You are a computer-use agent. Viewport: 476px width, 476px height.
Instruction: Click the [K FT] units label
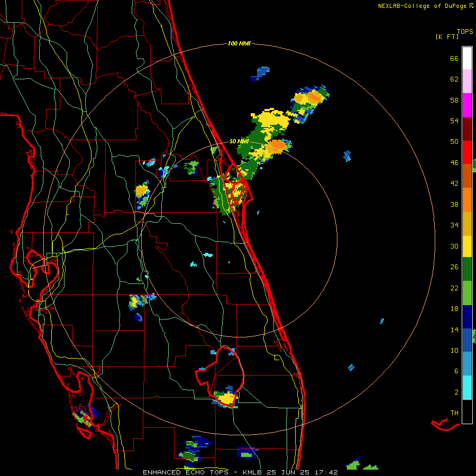pos(447,37)
